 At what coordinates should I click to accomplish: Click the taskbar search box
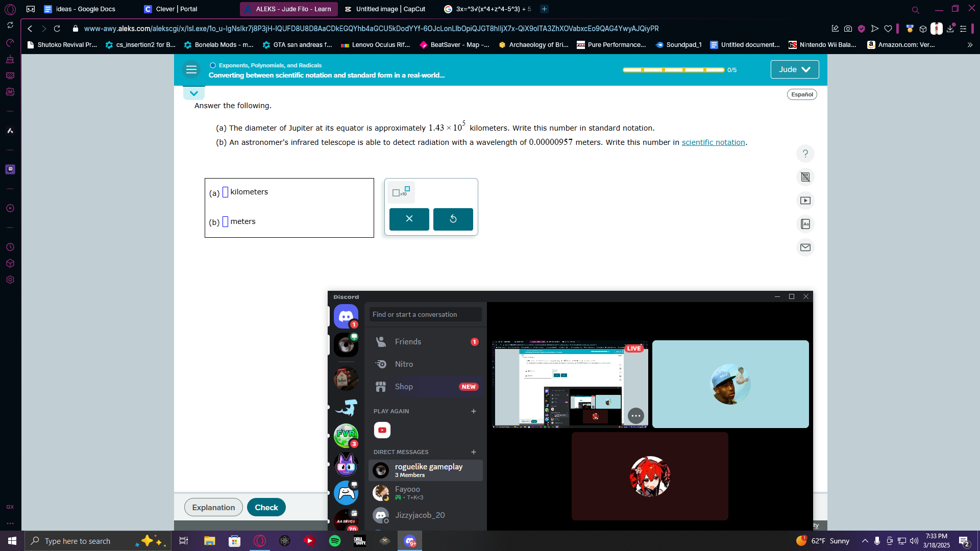click(x=99, y=541)
